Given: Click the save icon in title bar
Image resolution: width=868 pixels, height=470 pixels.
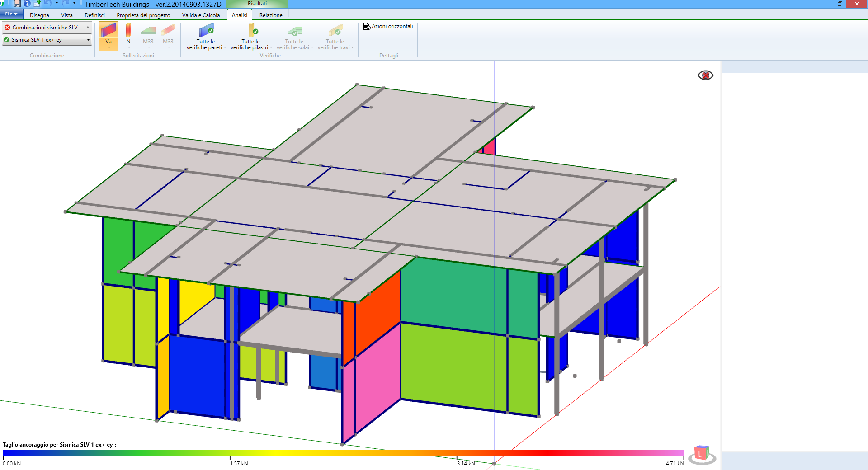Looking at the screenshot, I should 17,4.
